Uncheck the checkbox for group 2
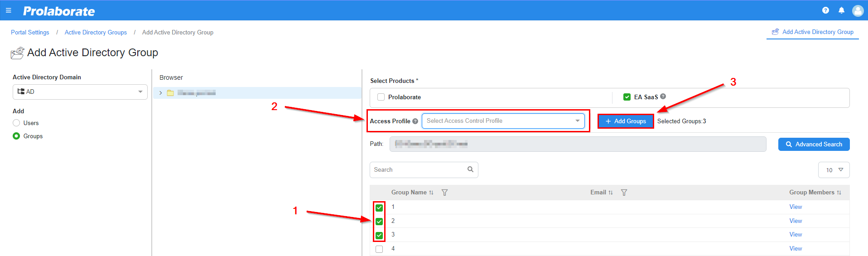The width and height of the screenshot is (868, 256). click(379, 222)
